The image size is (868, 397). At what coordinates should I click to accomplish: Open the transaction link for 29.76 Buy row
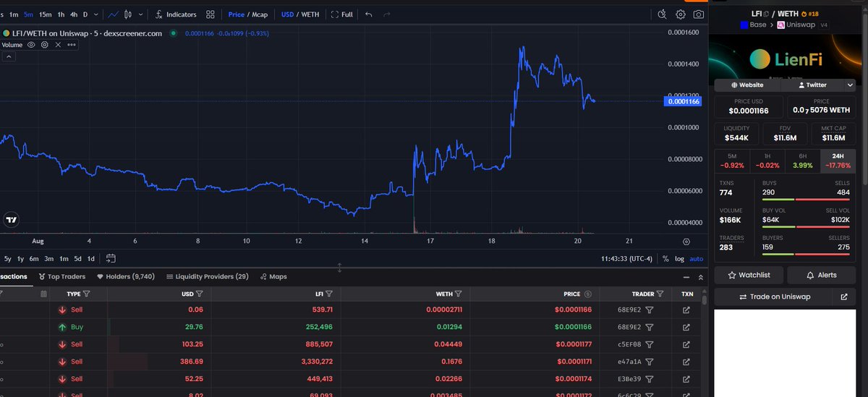tap(686, 327)
